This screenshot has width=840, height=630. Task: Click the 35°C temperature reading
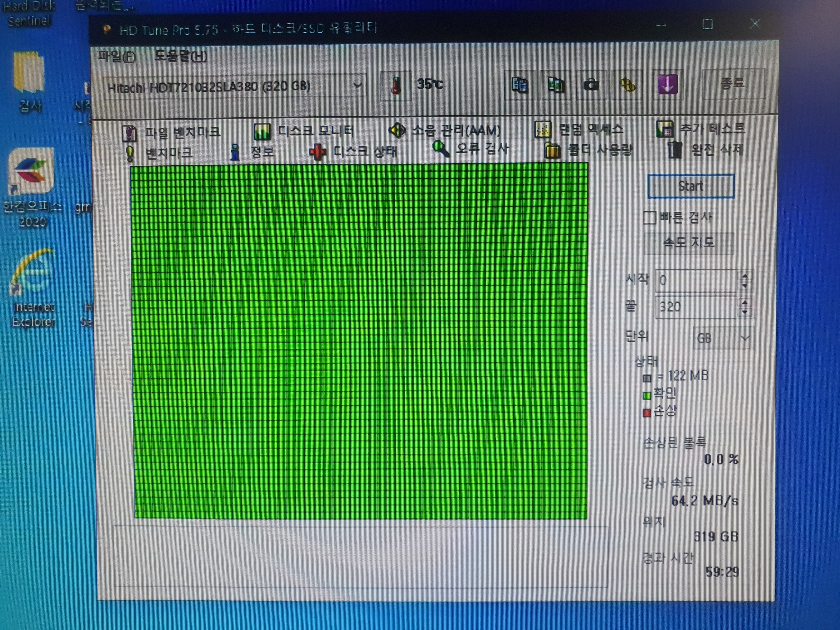430,84
